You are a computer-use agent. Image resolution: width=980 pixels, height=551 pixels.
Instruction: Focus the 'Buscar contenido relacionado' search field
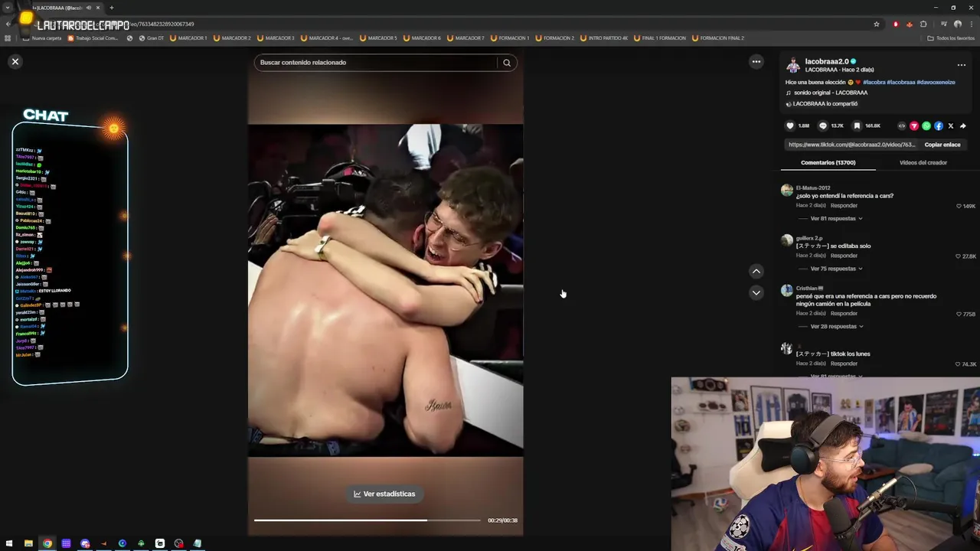coord(377,63)
